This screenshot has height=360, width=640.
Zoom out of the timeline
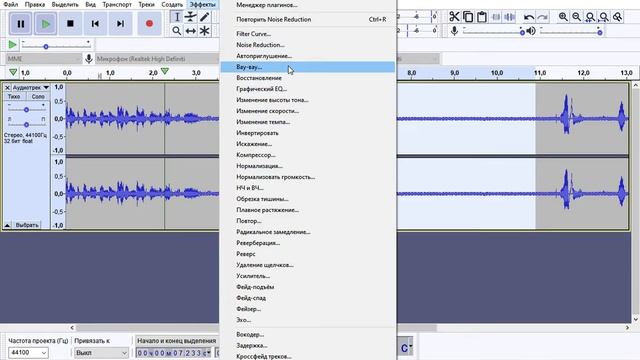pyautogui.click(x=577, y=17)
